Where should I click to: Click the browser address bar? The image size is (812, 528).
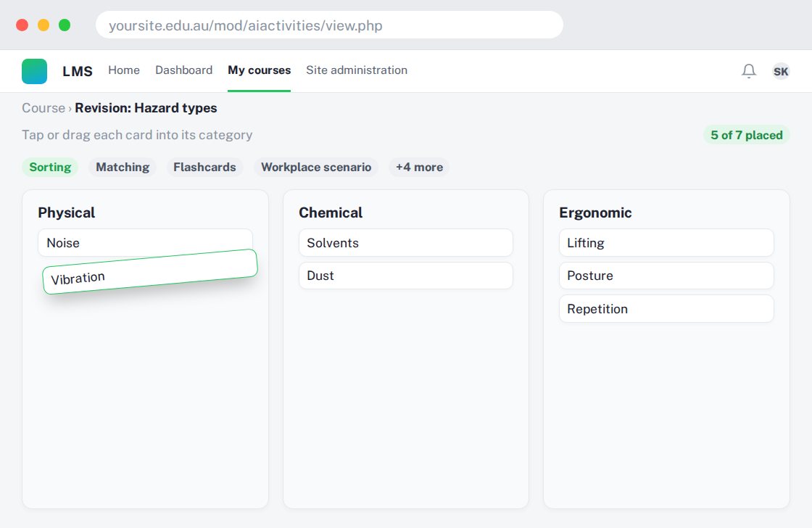329,25
